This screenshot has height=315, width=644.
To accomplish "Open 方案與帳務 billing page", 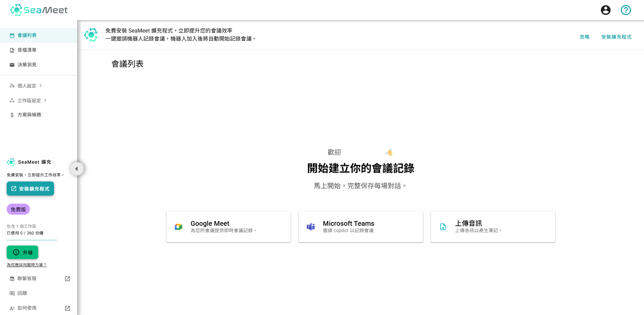I will 29,115.
